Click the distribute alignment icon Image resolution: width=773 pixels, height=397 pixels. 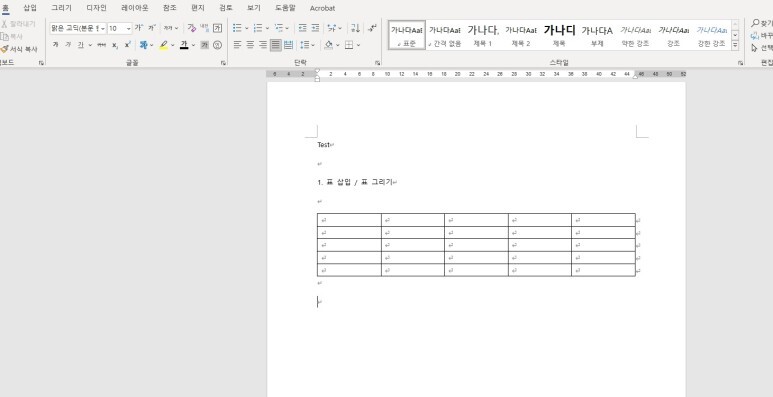(x=288, y=45)
